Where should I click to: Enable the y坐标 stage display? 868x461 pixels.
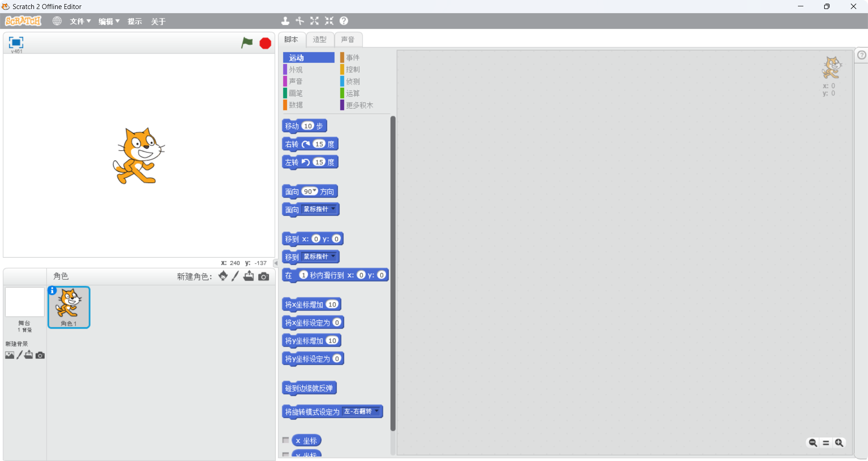[x=285, y=454]
